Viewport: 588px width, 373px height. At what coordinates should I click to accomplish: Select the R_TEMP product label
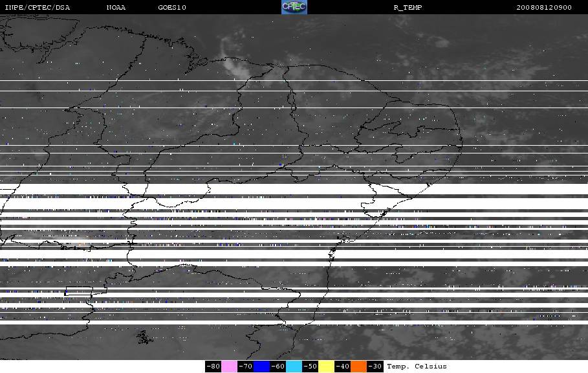[408, 8]
